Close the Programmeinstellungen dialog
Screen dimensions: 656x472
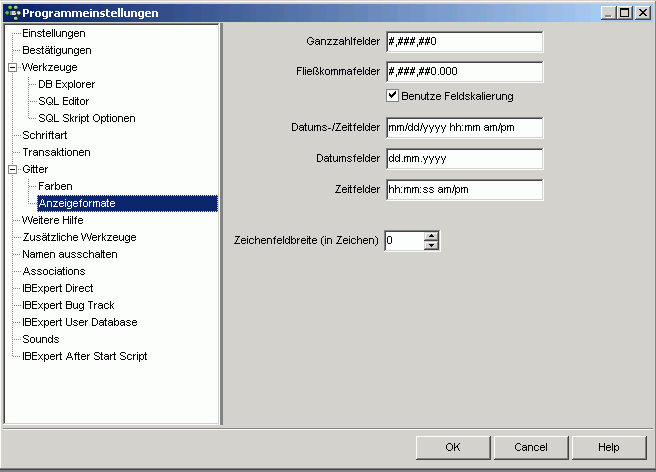642,13
